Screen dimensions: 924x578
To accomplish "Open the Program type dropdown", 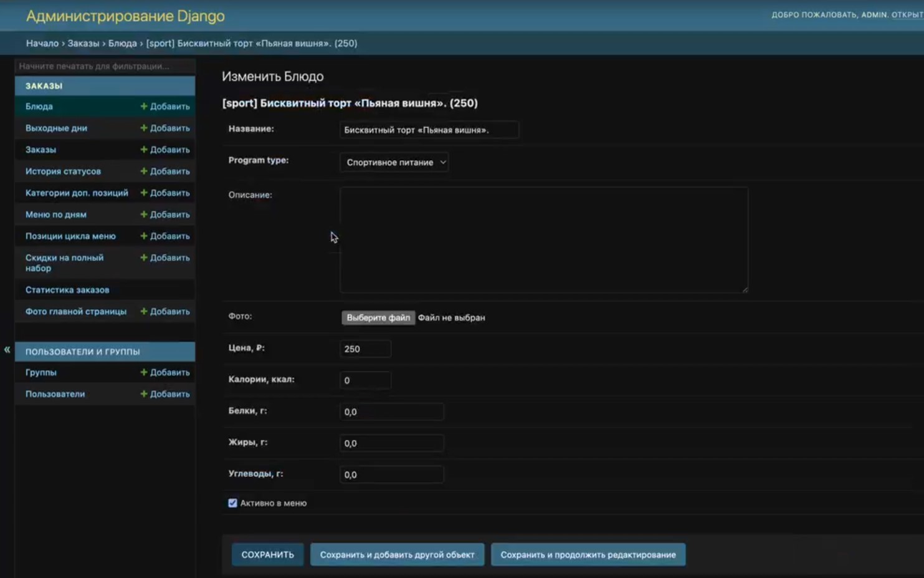I will [394, 162].
